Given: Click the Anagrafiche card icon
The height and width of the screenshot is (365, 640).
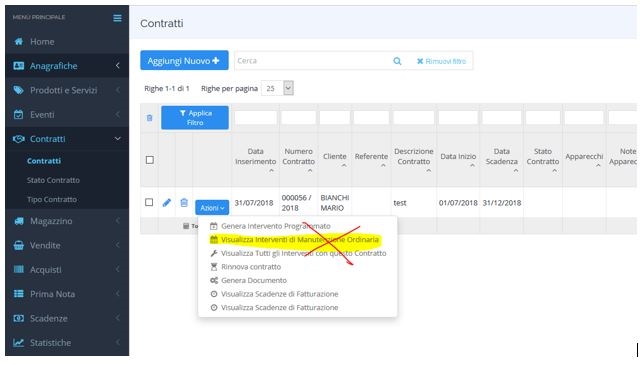Looking at the screenshot, I should pos(18,66).
